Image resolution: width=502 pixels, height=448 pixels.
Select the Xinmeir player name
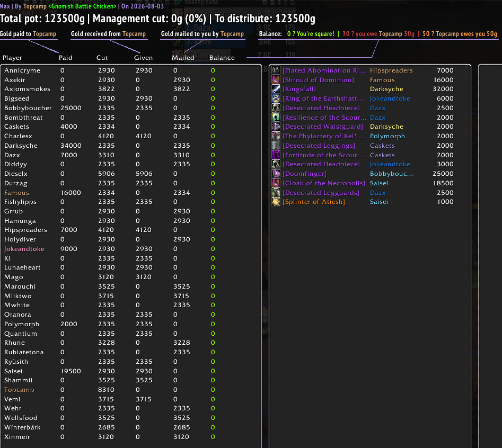17,437
